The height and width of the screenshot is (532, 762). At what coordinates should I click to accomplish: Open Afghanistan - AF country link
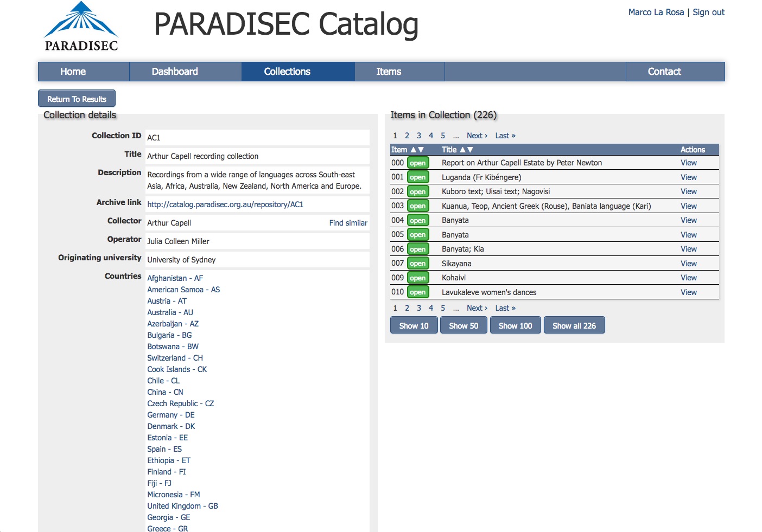tap(175, 278)
